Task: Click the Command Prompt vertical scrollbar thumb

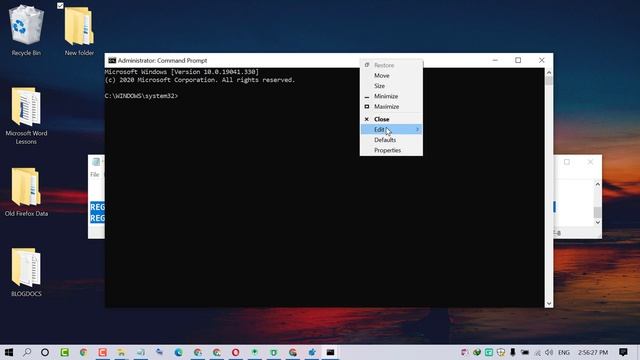Action: pos(549,81)
